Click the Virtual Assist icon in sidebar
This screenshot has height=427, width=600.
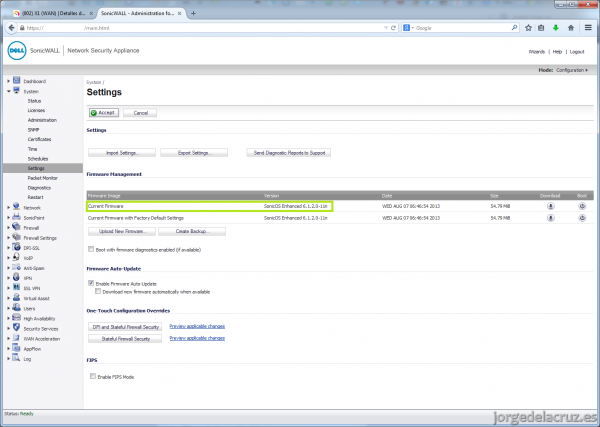[x=16, y=298]
